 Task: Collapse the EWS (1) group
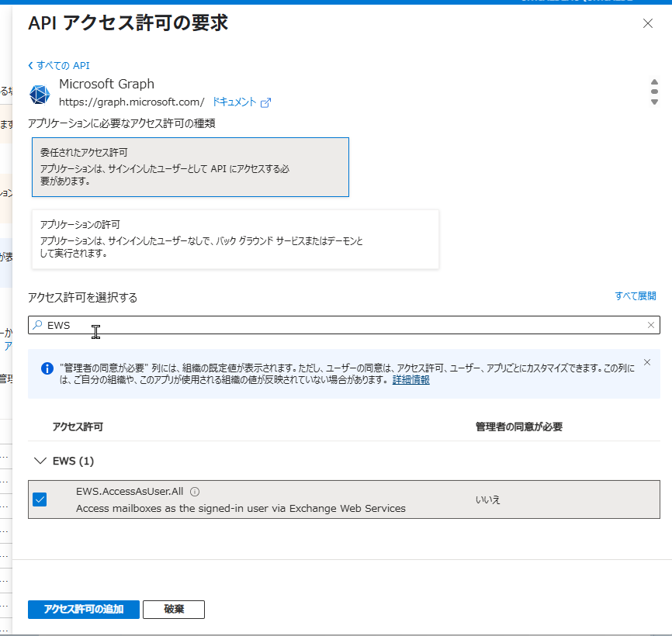pos(40,461)
